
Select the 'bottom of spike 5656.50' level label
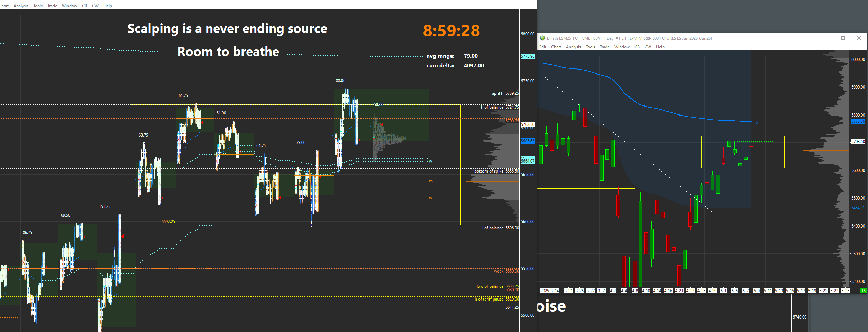pos(497,171)
